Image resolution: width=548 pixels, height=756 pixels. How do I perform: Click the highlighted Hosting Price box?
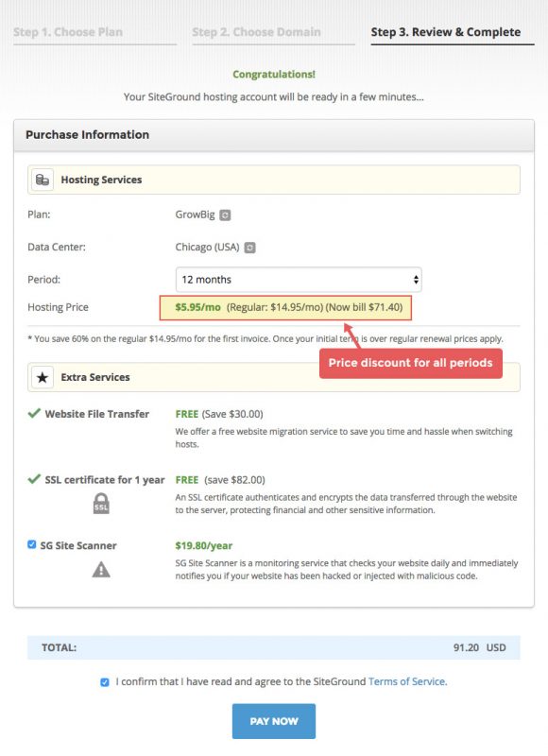(x=293, y=308)
